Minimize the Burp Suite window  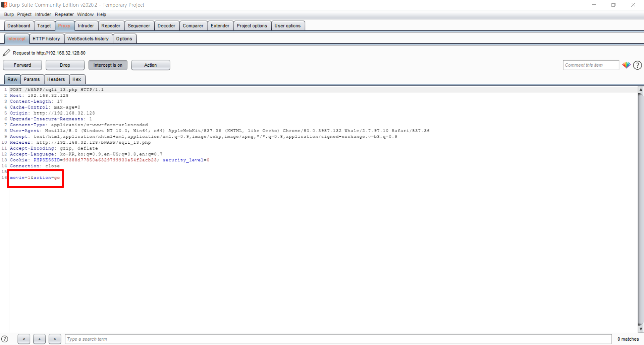click(x=594, y=5)
